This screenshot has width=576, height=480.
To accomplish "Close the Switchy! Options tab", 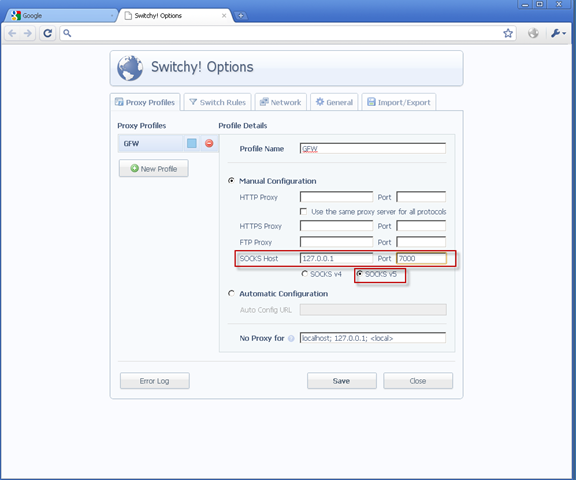I will click(x=224, y=15).
